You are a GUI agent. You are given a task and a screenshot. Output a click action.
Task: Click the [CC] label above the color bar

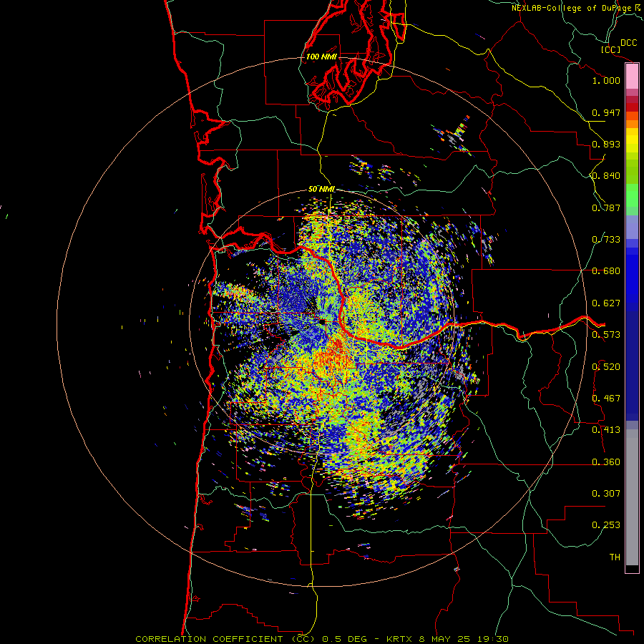pos(611,49)
